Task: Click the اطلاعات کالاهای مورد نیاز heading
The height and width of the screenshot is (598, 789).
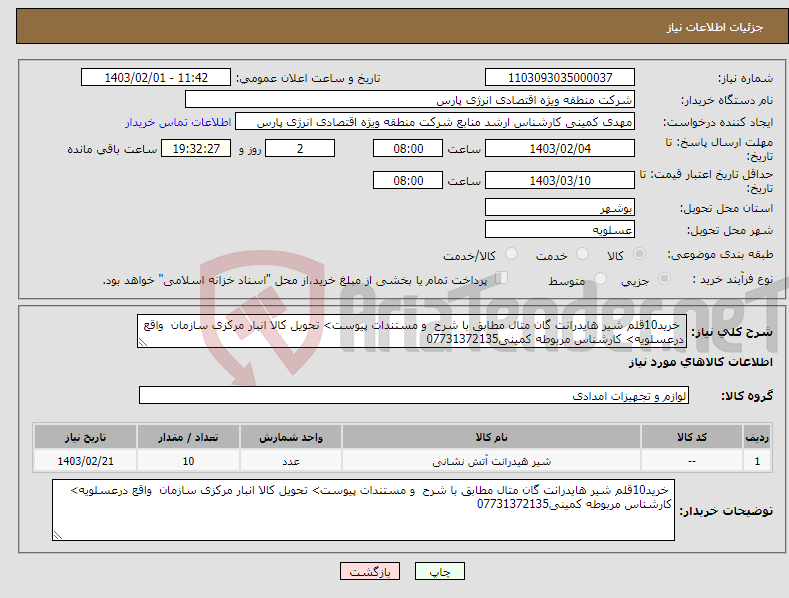Action: coord(700,362)
